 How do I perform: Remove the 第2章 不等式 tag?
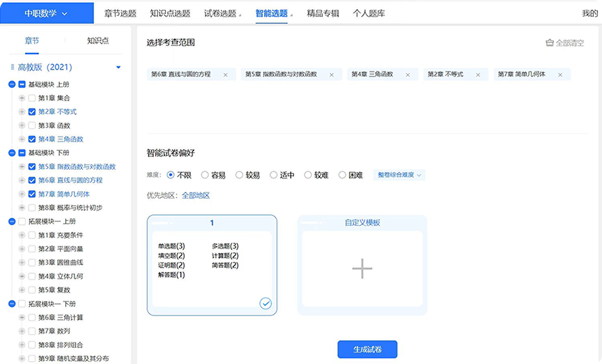(x=477, y=75)
